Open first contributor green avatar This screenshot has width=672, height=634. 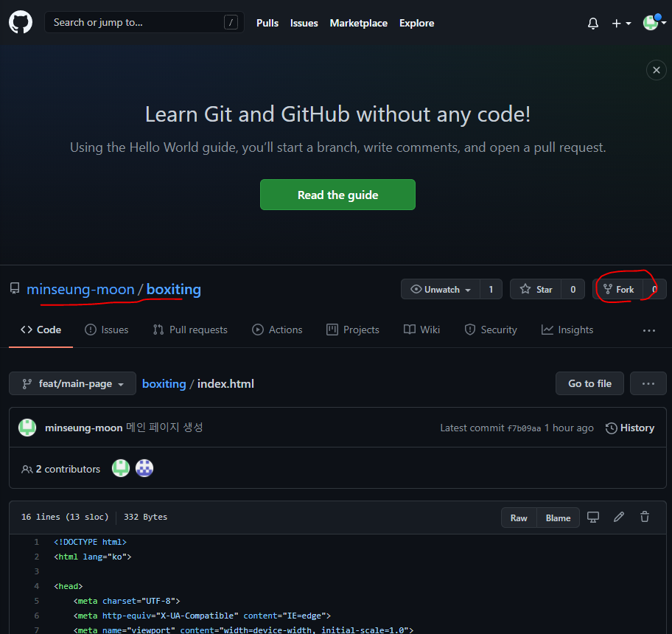point(121,468)
